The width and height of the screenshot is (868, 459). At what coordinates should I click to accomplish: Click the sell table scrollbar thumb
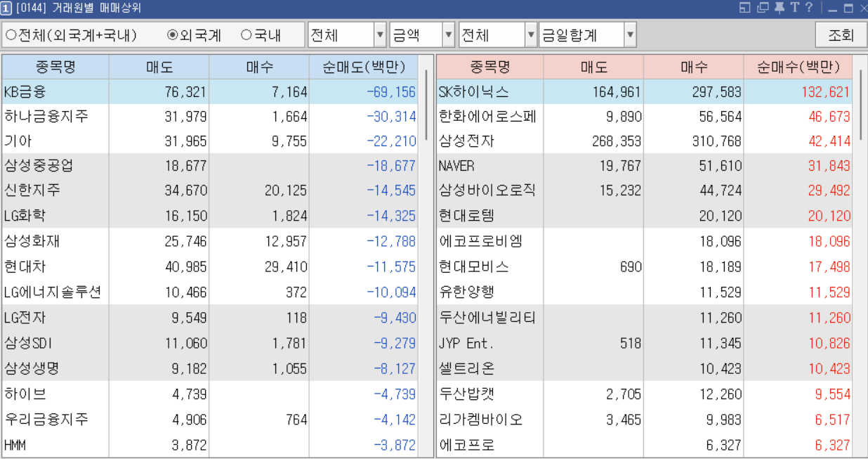[x=426, y=104]
